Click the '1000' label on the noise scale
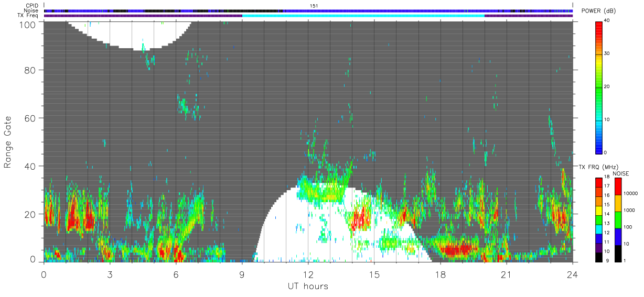 tap(629, 210)
